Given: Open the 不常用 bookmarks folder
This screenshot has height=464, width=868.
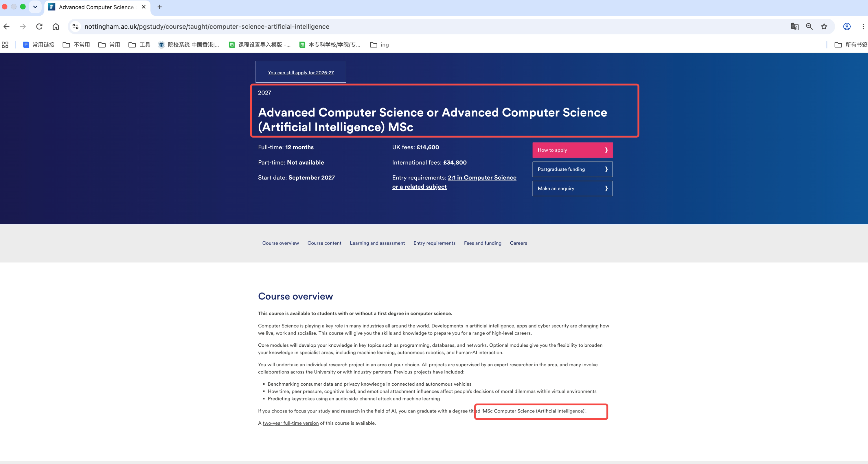Looking at the screenshot, I should coord(76,45).
